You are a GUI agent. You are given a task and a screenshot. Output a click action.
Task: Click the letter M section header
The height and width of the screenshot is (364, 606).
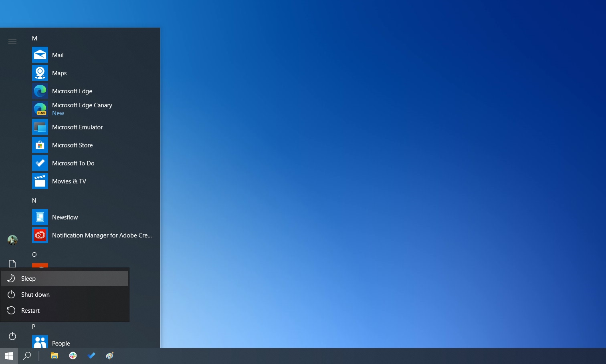pyautogui.click(x=34, y=38)
